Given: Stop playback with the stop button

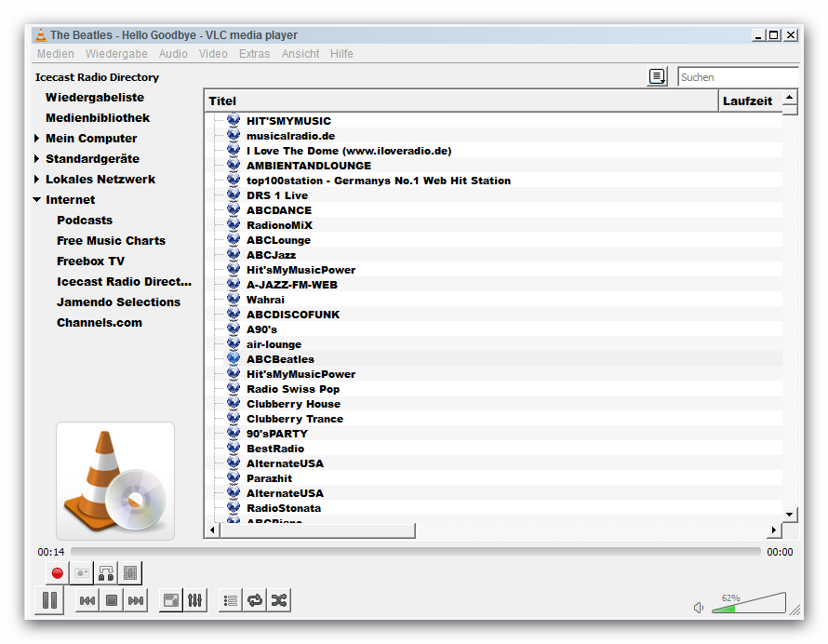Looking at the screenshot, I should (112, 600).
